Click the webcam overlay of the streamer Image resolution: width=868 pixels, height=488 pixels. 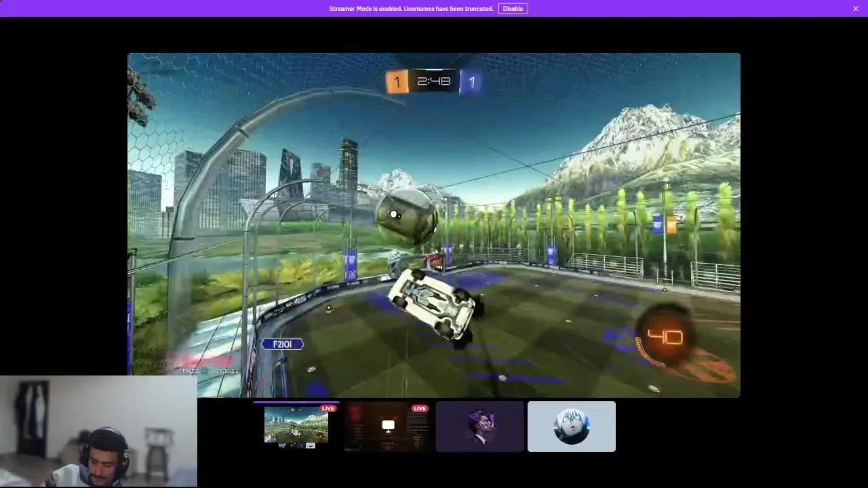pos(98,432)
